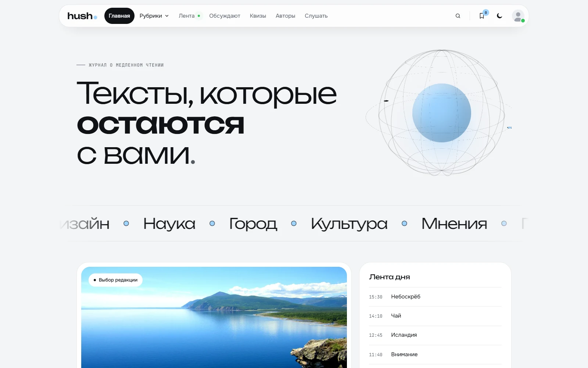
Task: Open the search icon
Action: (458, 16)
